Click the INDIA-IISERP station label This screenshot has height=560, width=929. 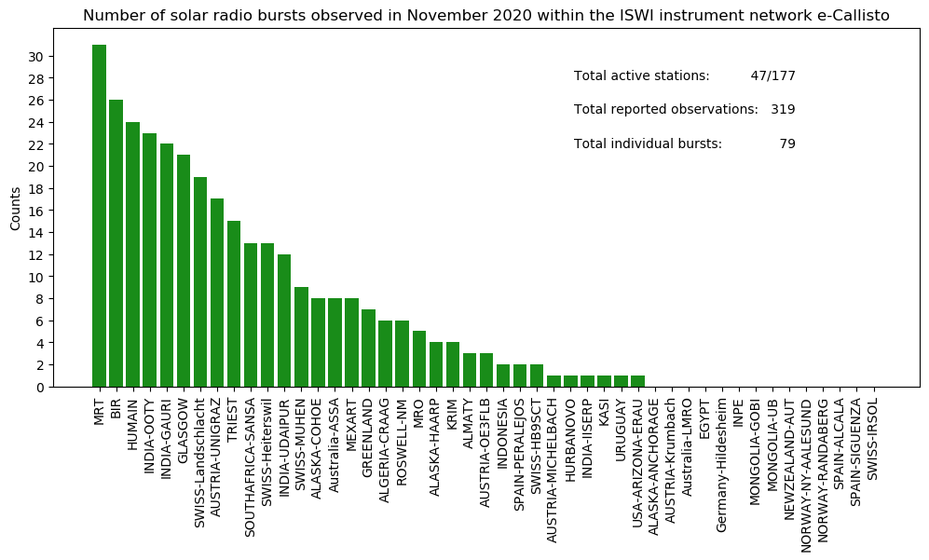586,439
